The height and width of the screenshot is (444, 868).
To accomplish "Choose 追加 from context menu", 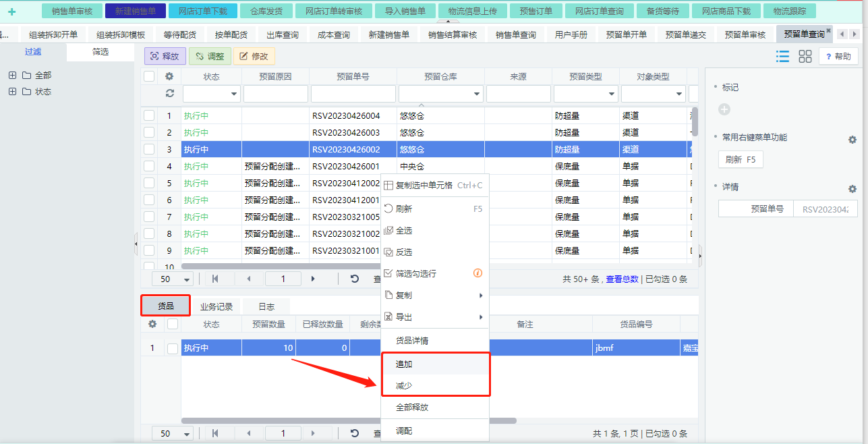I will pos(434,364).
